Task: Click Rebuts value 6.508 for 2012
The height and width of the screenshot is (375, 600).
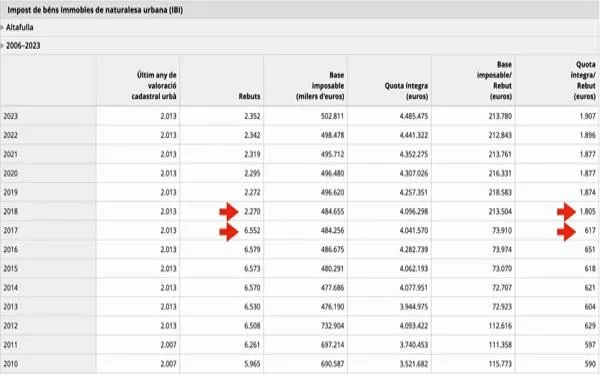Action: (252, 326)
